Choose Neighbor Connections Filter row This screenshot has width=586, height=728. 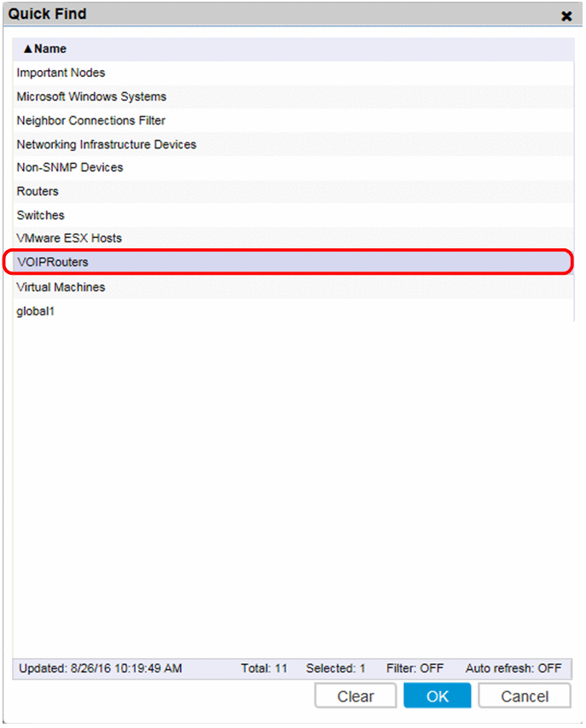[x=91, y=120]
